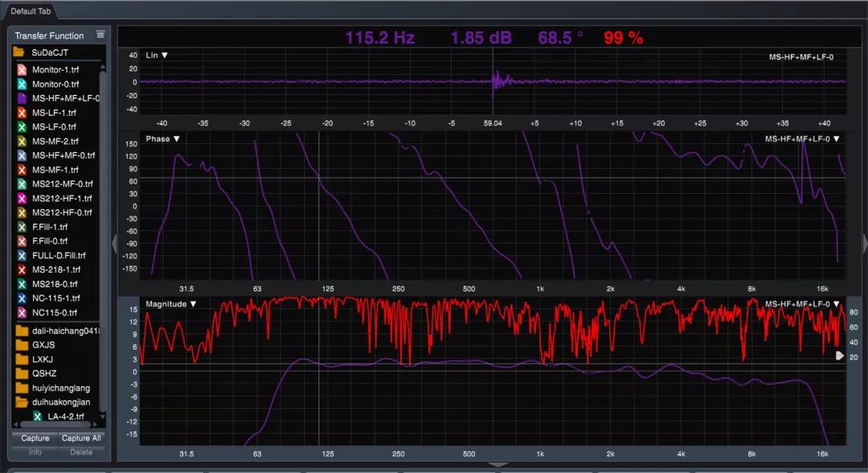Click the 59.04 delay value on time axis
The height and width of the screenshot is (473, 868).
[x=493, y=123]
